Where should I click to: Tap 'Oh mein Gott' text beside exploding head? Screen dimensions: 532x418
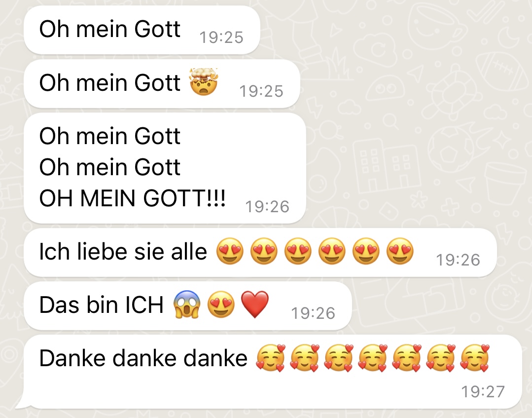(109, 82)
